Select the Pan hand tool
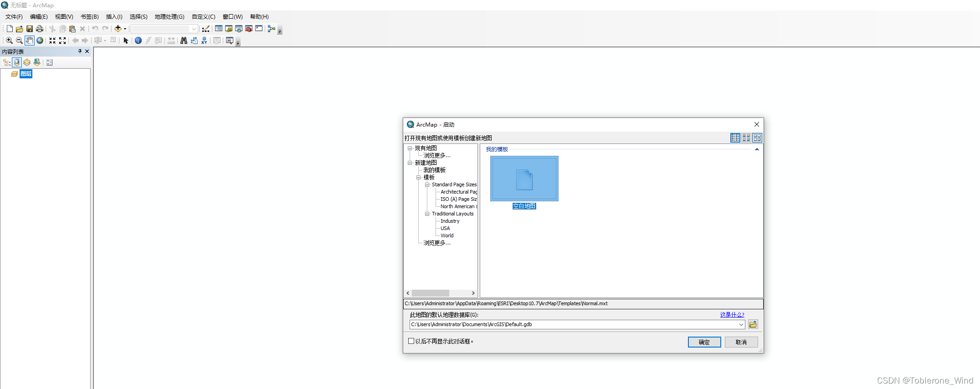Screen dimensions: 980x389 [30, 41]
